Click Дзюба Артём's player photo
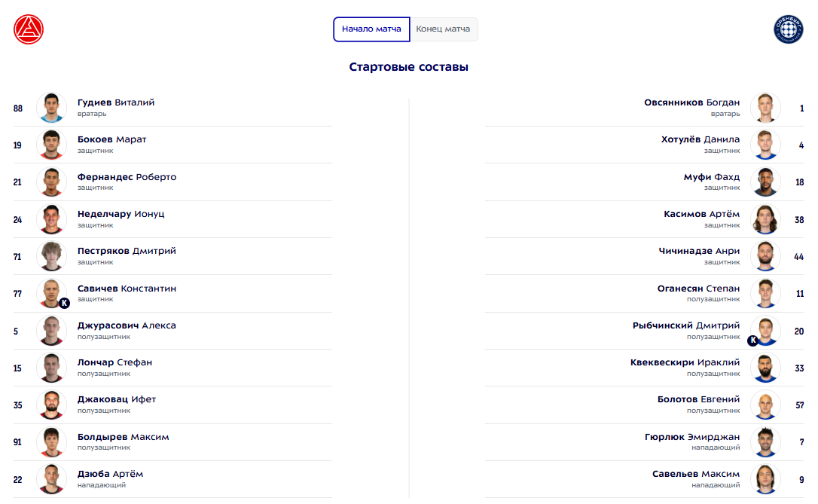This screenshot has width=818, height=504. [52, 479]
